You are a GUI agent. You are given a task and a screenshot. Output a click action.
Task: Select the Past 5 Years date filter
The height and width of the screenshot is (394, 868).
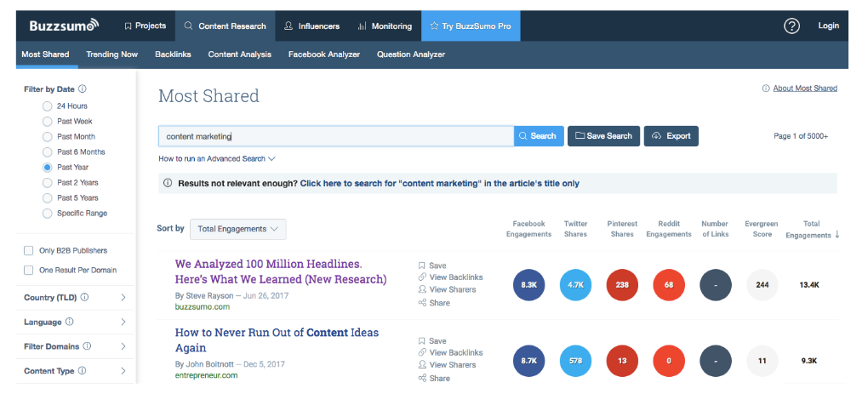point(47,197)
